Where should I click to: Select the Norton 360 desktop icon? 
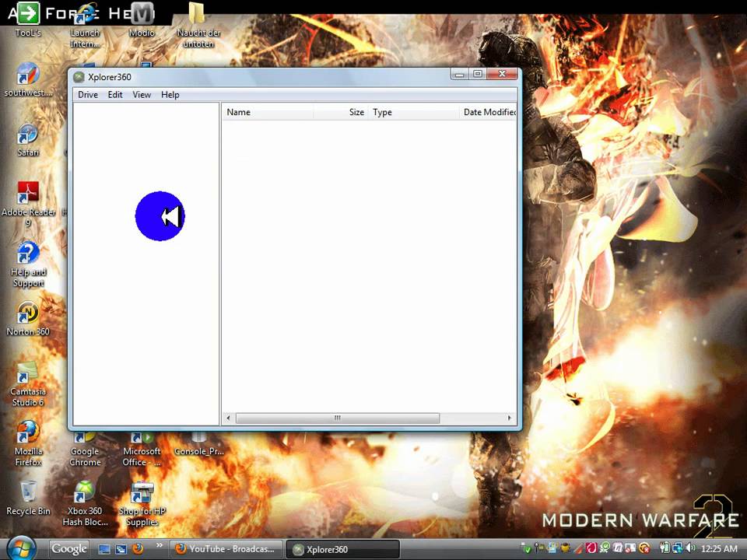[28, 319]
